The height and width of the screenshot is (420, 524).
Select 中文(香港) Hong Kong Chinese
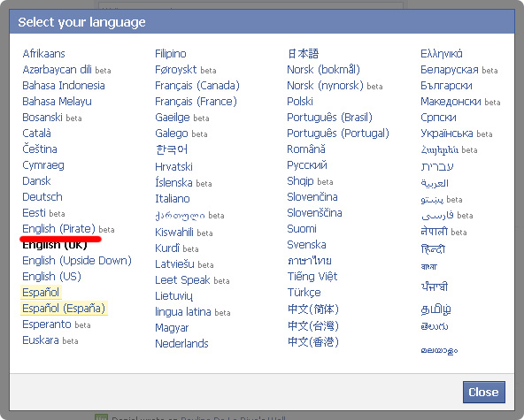tap(313, 341)
